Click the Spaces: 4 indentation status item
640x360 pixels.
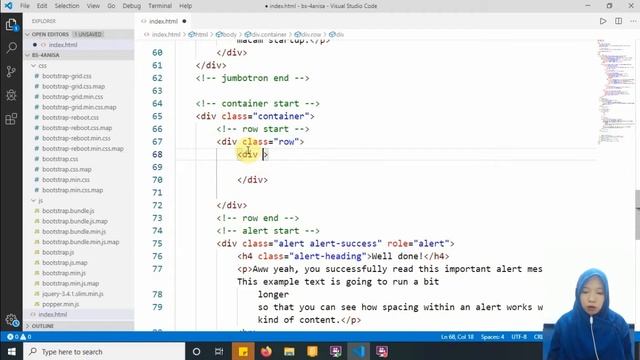tap(492, 337)
